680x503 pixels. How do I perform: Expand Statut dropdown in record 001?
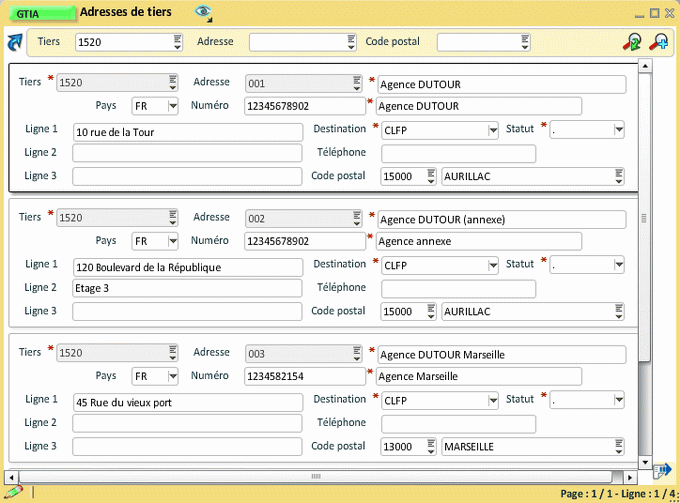(619, 129)
